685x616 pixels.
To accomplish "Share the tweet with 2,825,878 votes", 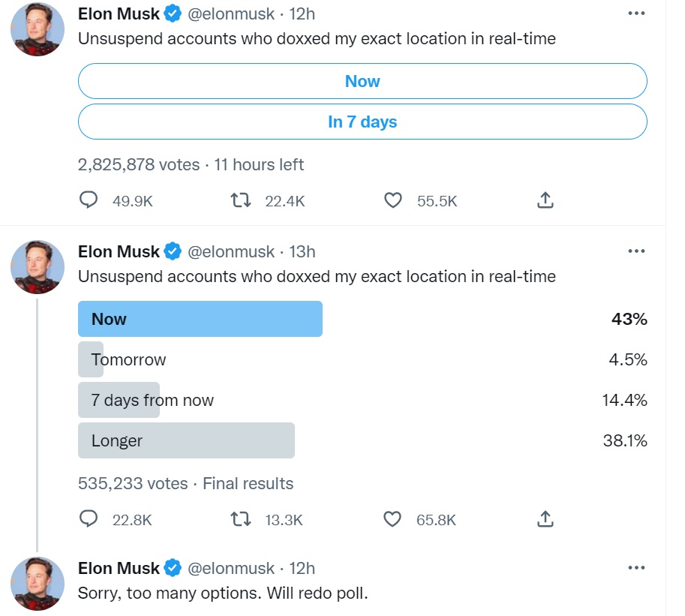I will (x=545, y=200).
